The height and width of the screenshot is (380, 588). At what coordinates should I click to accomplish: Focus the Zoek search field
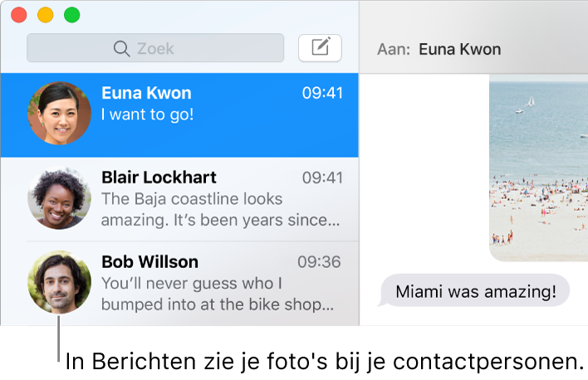coord(155,47)
